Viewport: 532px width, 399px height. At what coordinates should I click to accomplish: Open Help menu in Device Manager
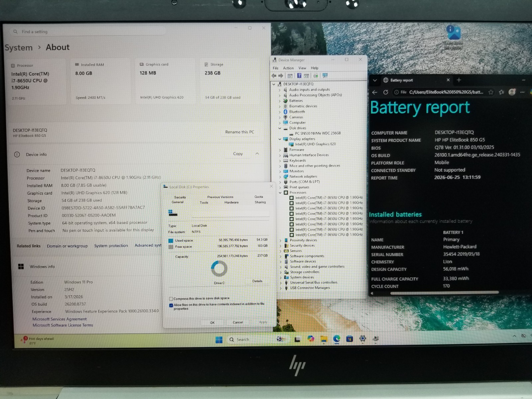(315, 68)
